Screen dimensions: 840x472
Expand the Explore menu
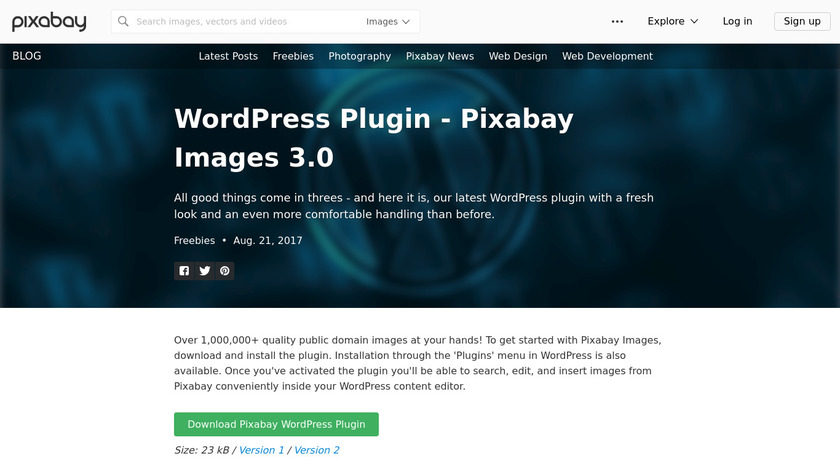click(672, 21)
